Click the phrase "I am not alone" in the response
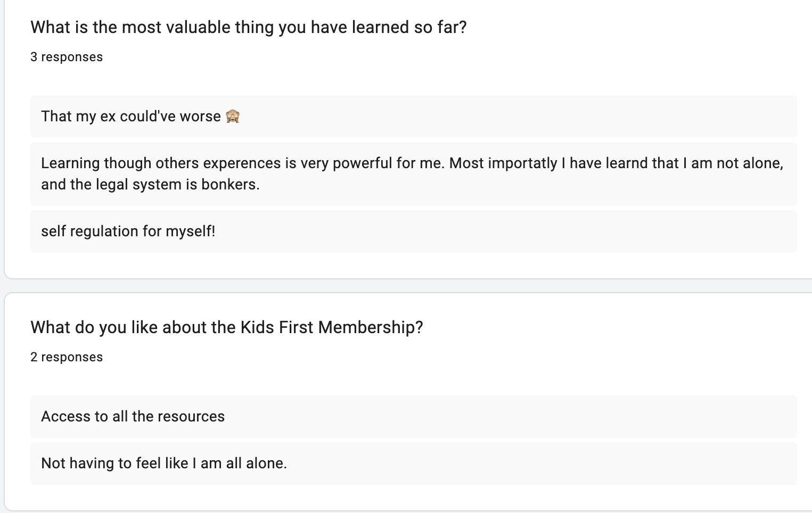This screenshot has height=513, width=812. [733, 163]
